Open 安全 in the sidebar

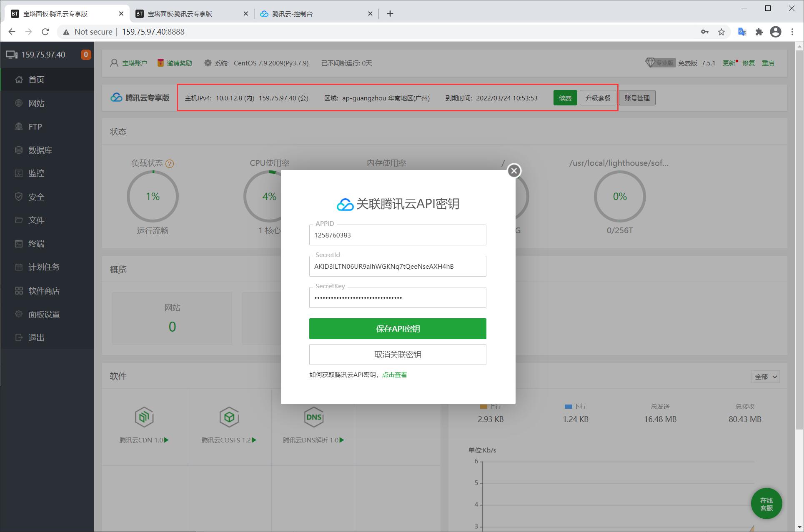click(47, 197)
